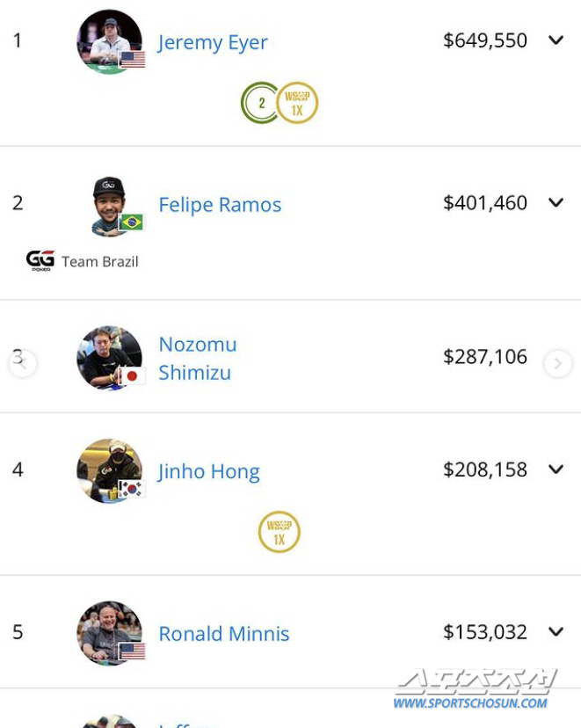Expand Jeremy Eyer's payout details chevron
The image size is (581, 728).
coord(556,40)
